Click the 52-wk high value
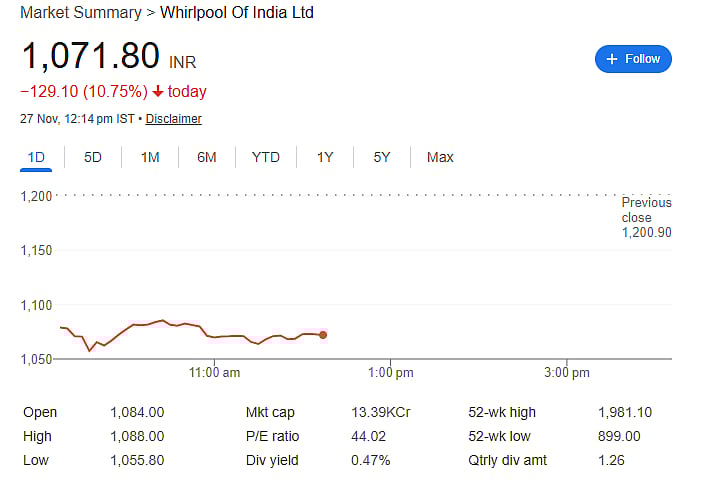This screenshot has height=488, width=707. 619,412
